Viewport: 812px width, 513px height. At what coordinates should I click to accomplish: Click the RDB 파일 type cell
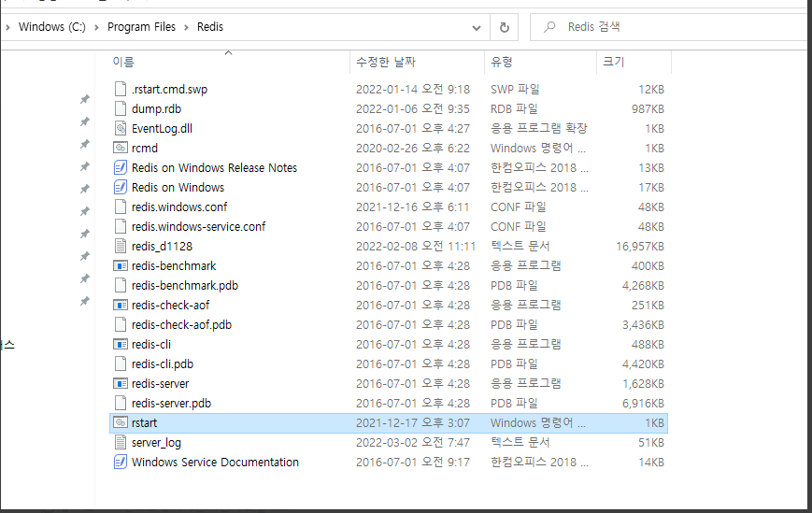[x=514, y=108]
